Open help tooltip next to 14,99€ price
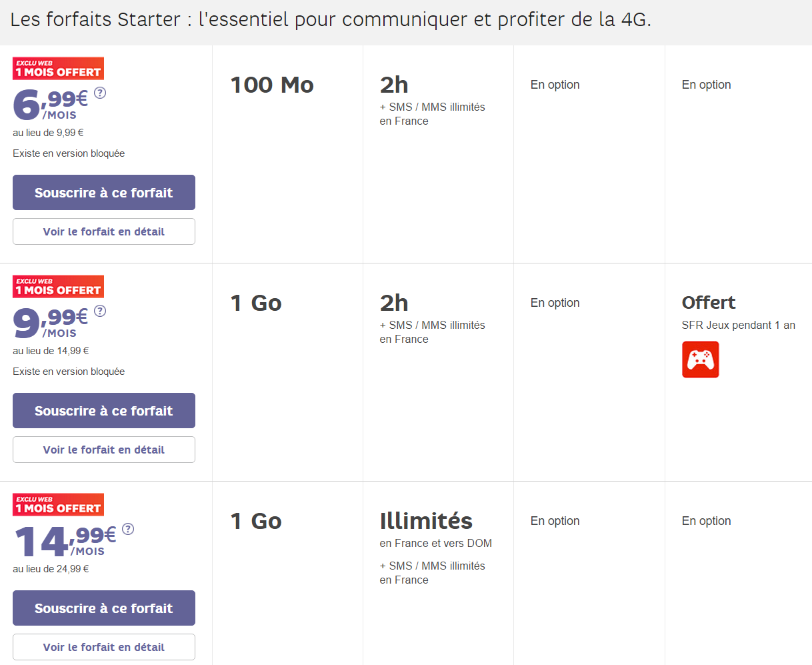 127,529
